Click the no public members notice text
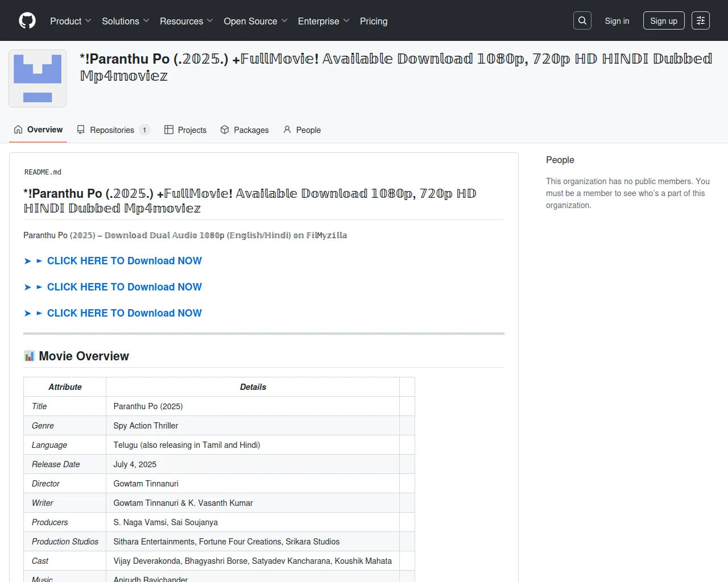Screen dimensions: 728x582 point(628,193)
